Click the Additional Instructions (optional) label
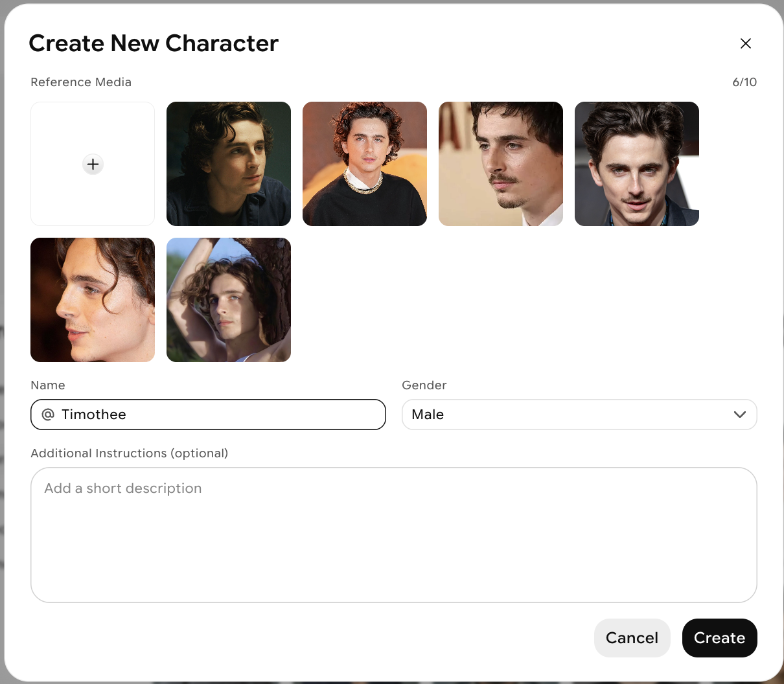Image resolution: width=784 pixels, height=684 pixels. 130,453
